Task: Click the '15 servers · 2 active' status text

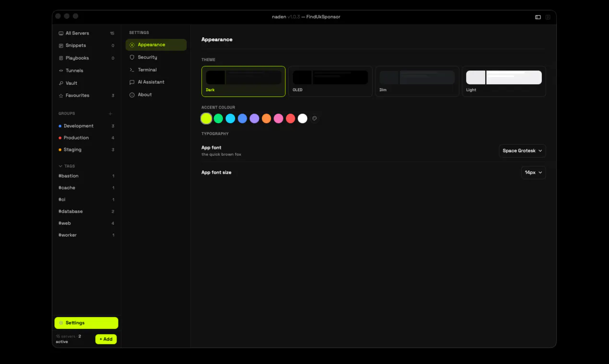Action: point(69,339)
